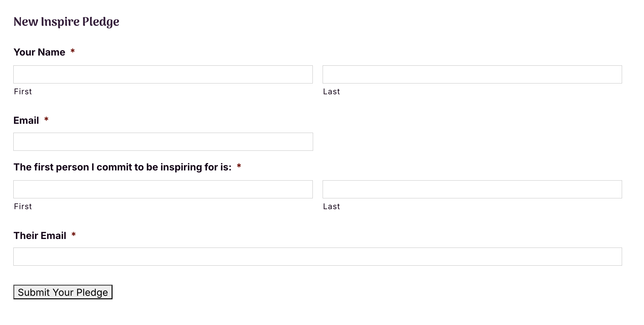Image resolution: width=644 pixels, height=325 pixels.
Task: Focus the Email input box
Action: 163,142
